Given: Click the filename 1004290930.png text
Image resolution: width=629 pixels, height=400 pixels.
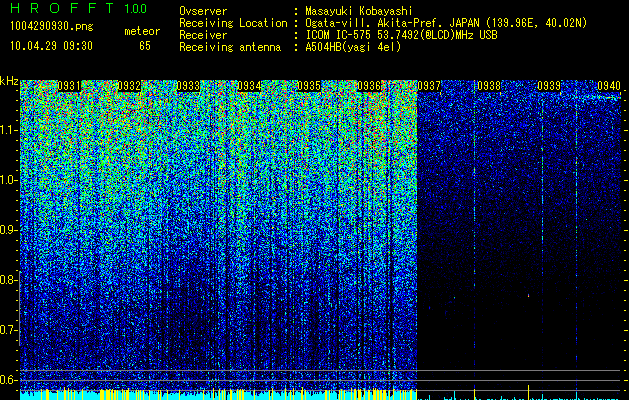Looking at the screenshot, I should coord(52,26).
